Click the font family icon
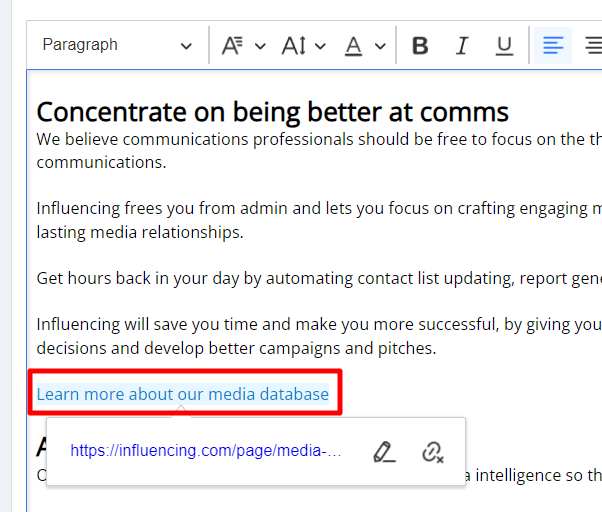The height and width of the screenshot is (512, 602). click(x=232, y=46)
